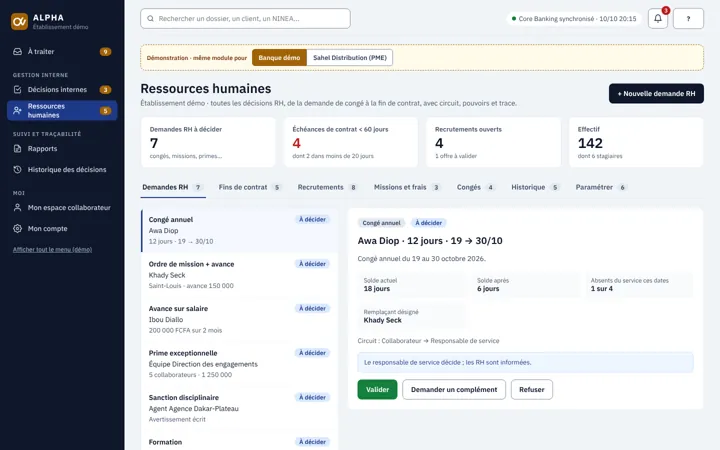Click the clock icon beside Historique des décisions
This screenshot has width=720, height=450.
[17, 169]
